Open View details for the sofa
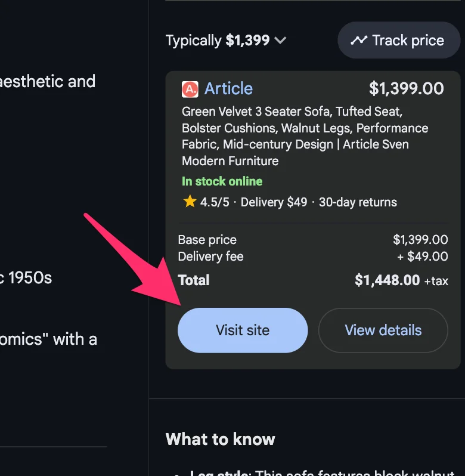The height and width of the screenshot is (476, 465). [383, 330]
